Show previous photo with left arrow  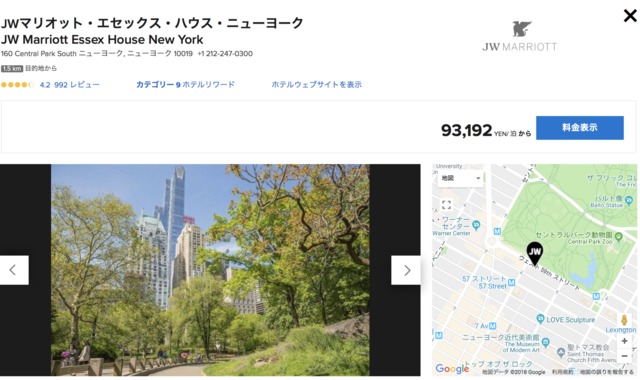pos(14,270)
